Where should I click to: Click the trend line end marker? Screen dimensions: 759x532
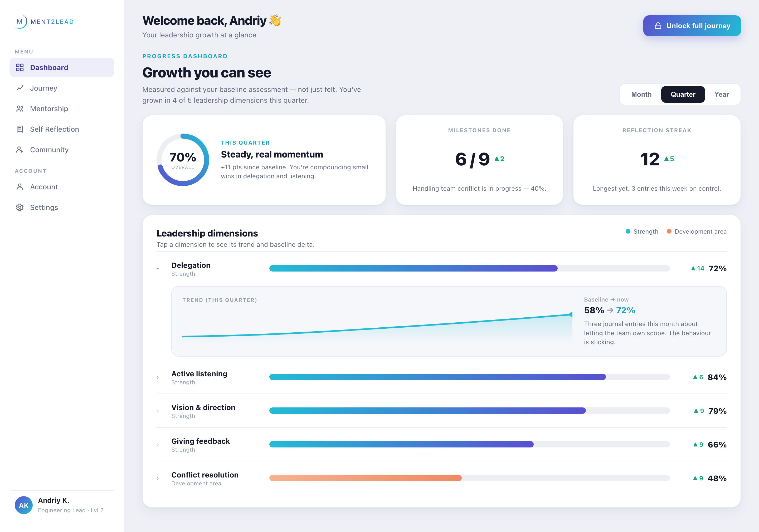click(571, 314)
